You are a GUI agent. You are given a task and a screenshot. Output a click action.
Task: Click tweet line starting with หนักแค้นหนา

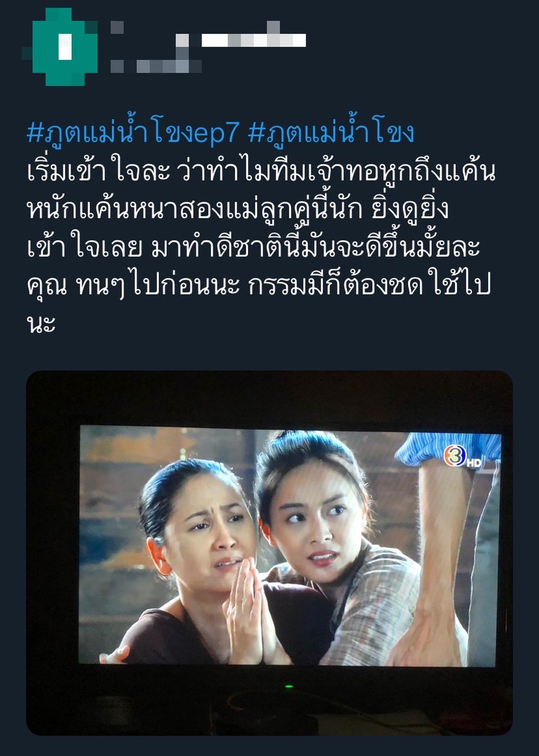[x=238, y=208]
